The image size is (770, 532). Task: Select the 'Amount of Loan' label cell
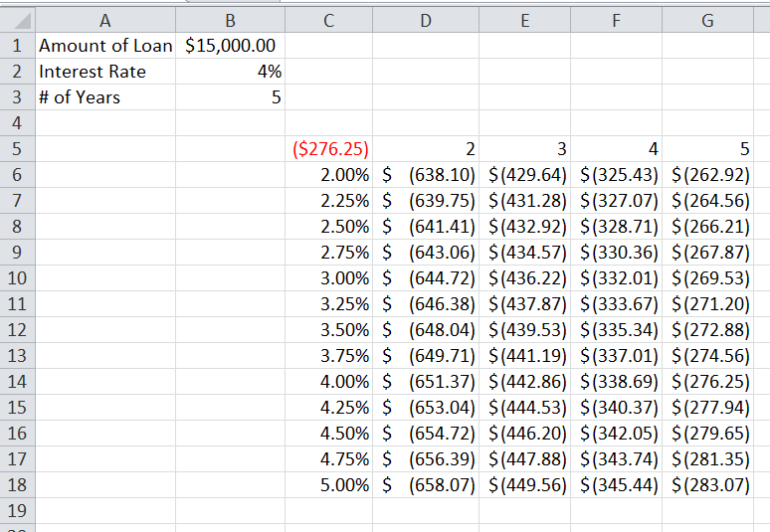(x=105, y=46)
